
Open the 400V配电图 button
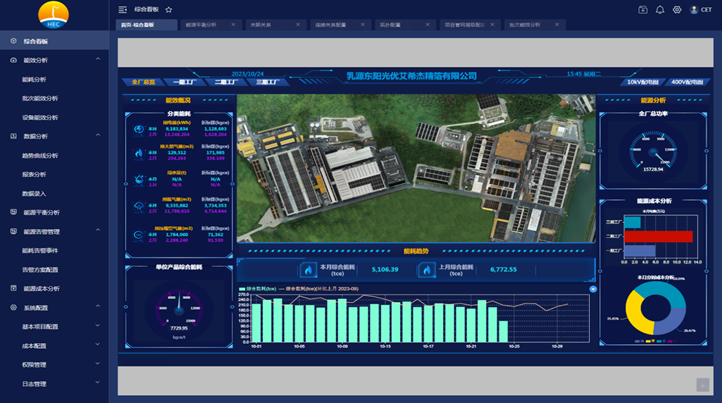pyautogui.click(x=687, y=82)
